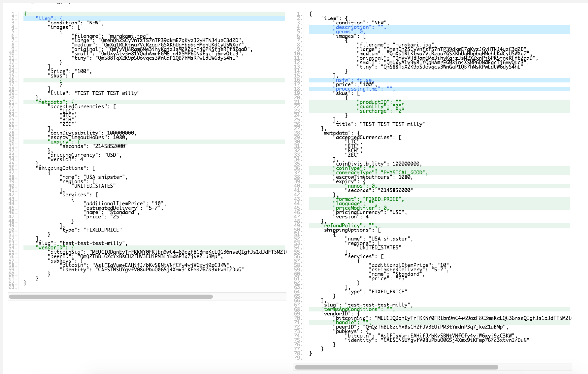Select the "format": "FIXED_PRICE" added line
This screenshot has height=374, width=588.
point(369,199)
